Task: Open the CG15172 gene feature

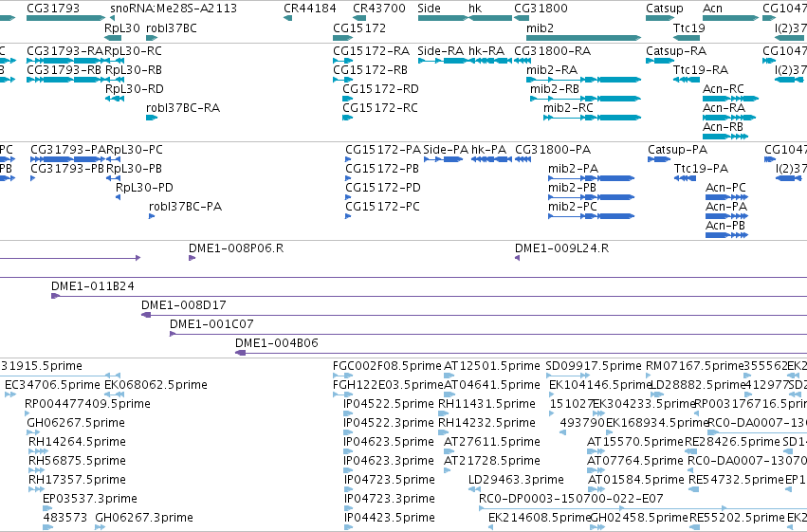Action: coord(342,38)
